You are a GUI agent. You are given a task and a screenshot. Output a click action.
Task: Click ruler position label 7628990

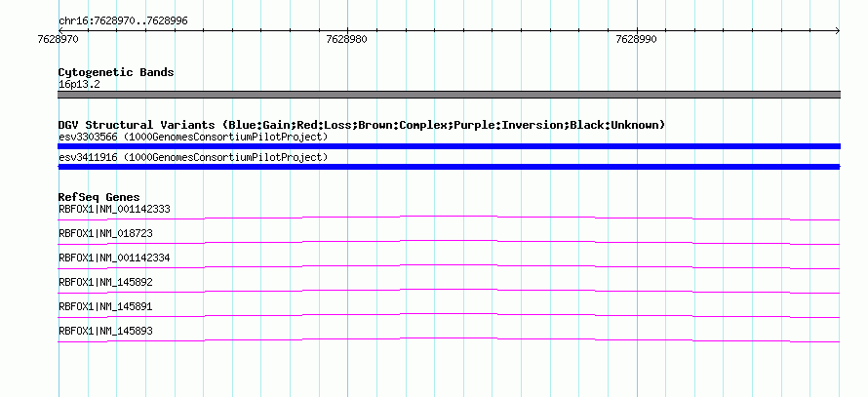(x=636, y=39)
